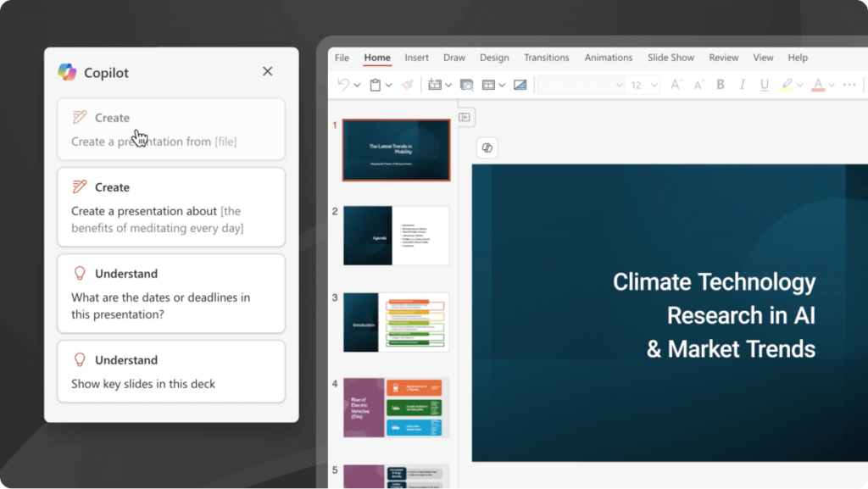Open the Transitions tab
Viewport: 868px width, 489px height.
[x=546, y=58]
